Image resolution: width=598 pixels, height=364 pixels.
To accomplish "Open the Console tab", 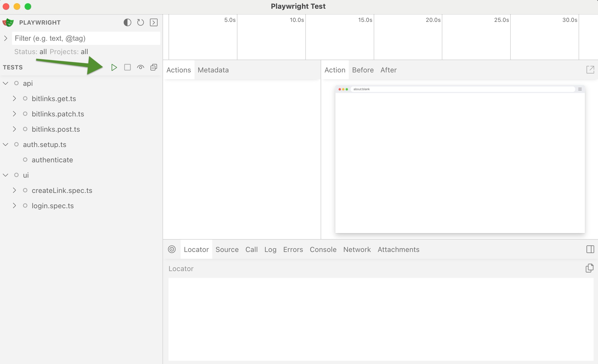I will point(323,249).
